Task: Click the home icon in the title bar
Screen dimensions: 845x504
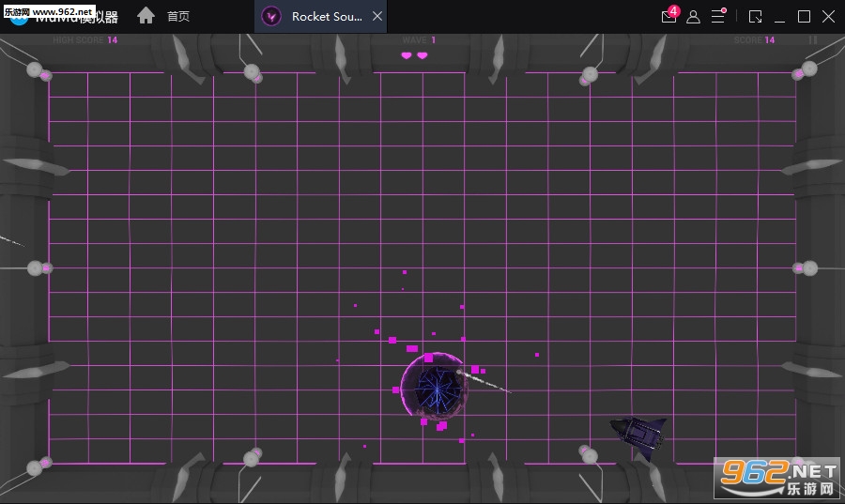Action: 146,16
